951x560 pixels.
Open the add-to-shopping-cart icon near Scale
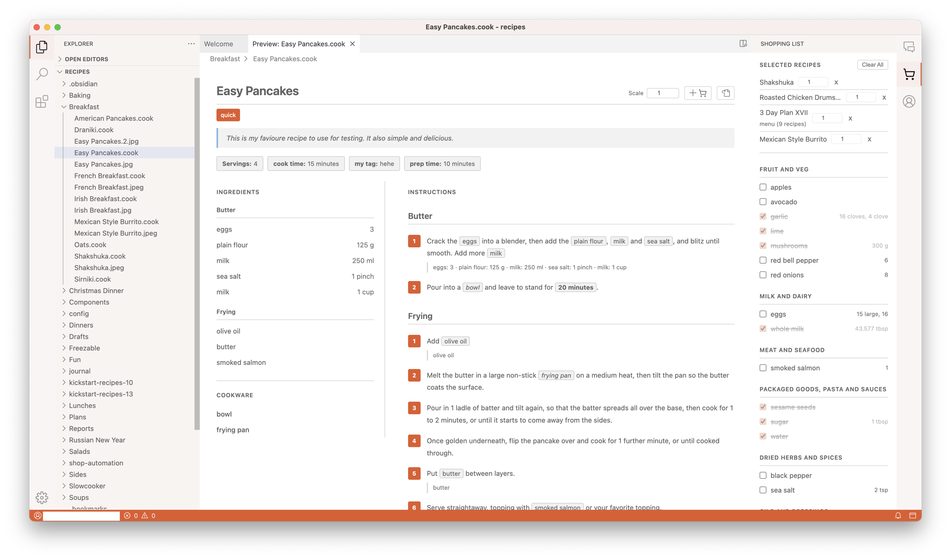coord(698,93)
